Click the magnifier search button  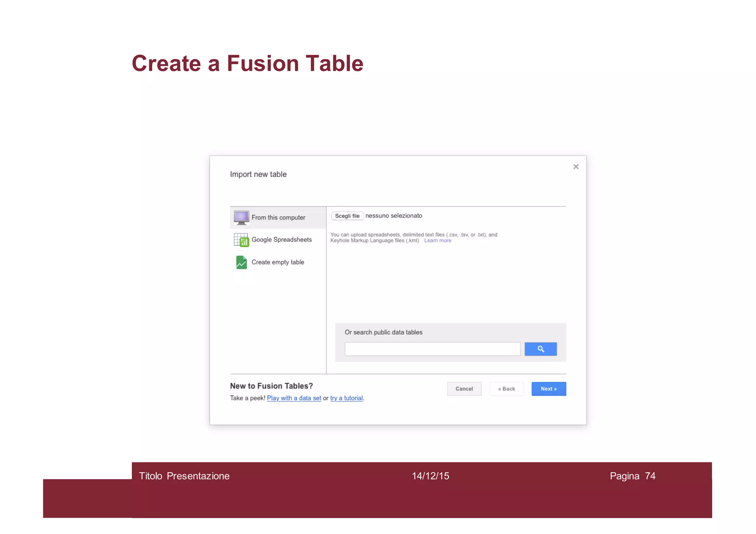[540, 349]
